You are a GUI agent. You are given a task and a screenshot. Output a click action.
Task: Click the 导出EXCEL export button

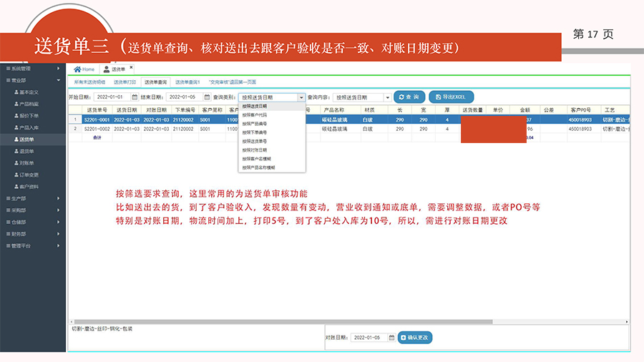[x=451, y=97]
